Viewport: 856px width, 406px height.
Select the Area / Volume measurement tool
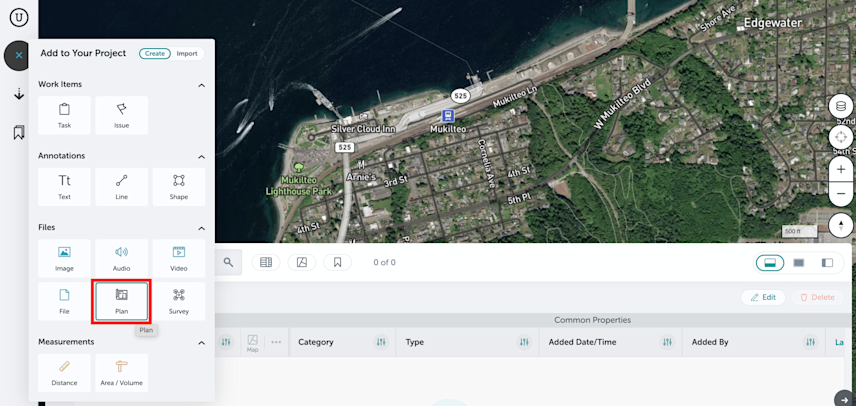(122, 373)
